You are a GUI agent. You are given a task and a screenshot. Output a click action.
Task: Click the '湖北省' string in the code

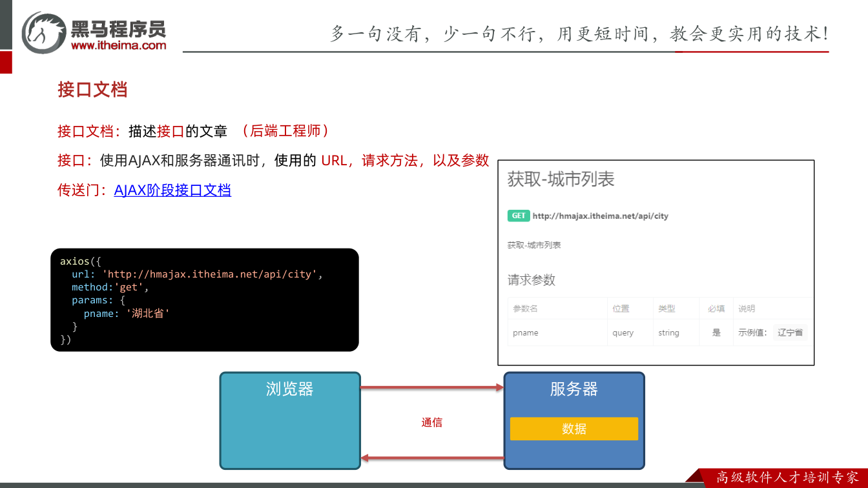pyautogui.click(x=148, y=314)
